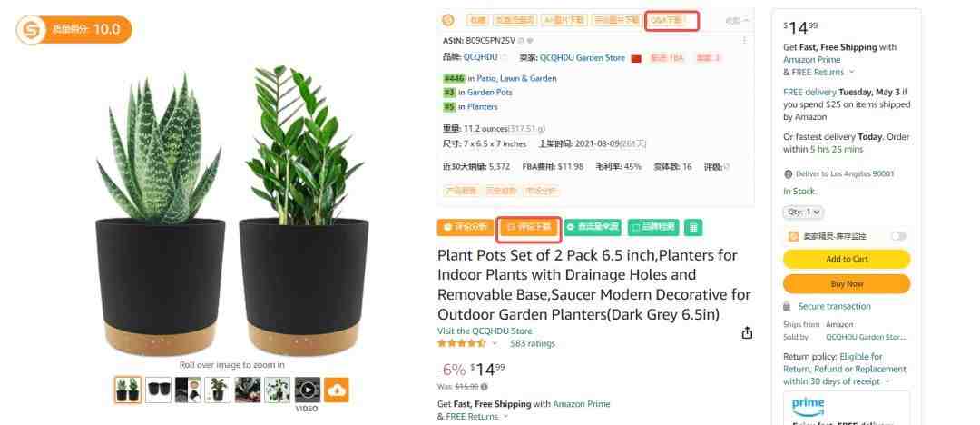The width and height of the screenshot is (980, 425).
Task: Click the share icon beside the product title
Action: 747,333
